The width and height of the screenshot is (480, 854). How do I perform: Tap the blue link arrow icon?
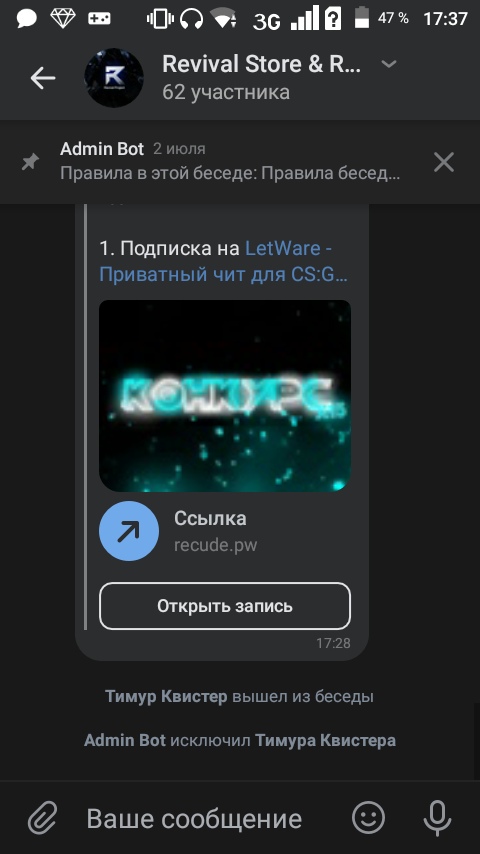[129, 531]
